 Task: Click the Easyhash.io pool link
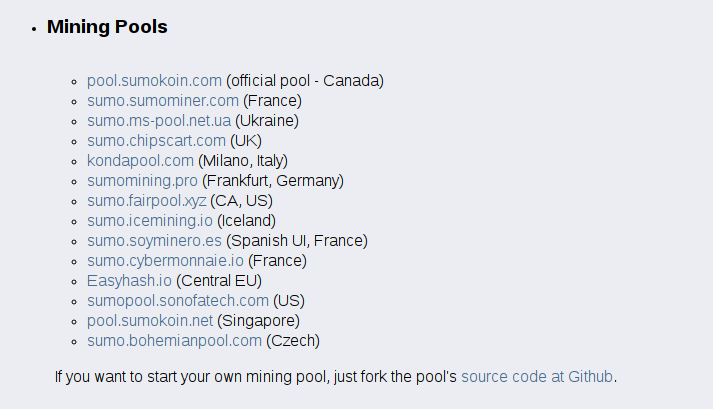point(129,281)
